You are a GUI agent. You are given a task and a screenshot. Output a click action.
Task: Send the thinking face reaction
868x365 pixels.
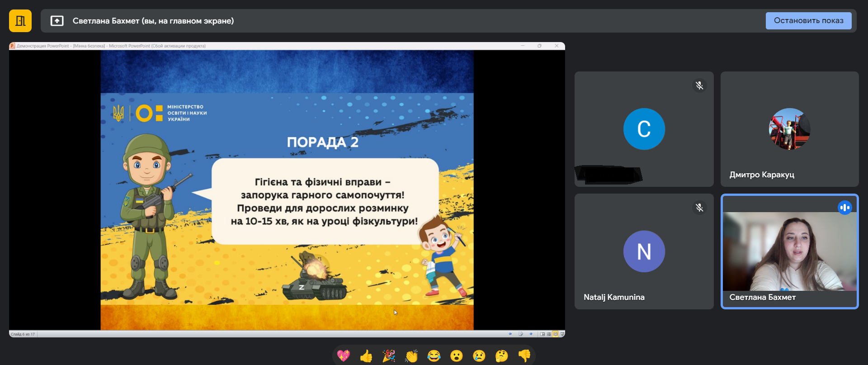tap(502, 356)
